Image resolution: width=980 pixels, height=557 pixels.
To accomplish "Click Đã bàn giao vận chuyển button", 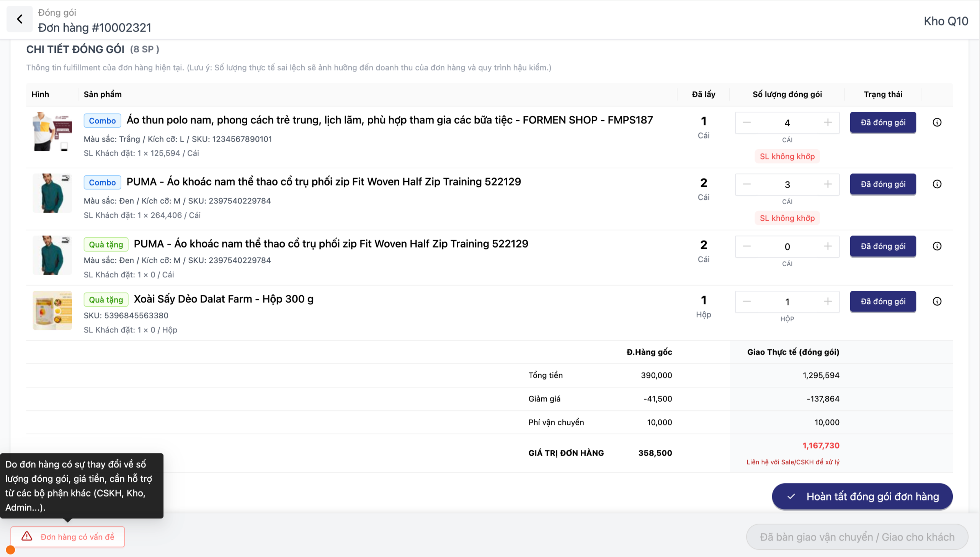I will click(857, 537).
